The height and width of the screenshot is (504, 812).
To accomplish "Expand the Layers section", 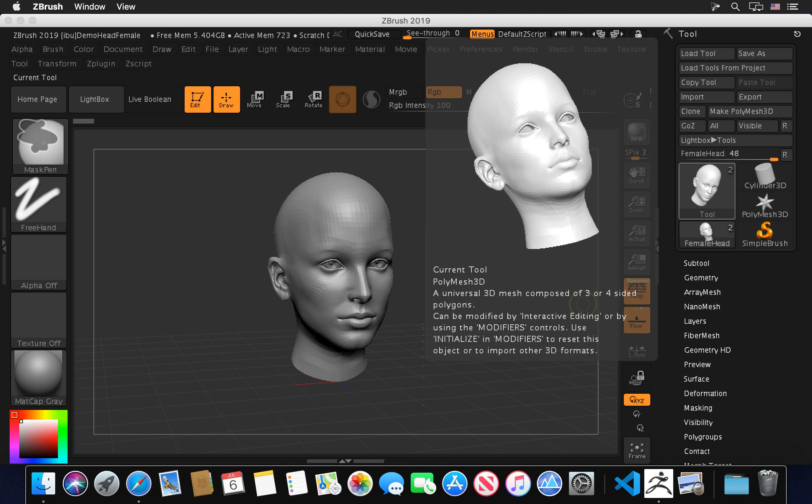I will pyautogui.click(x=695, y=321).
